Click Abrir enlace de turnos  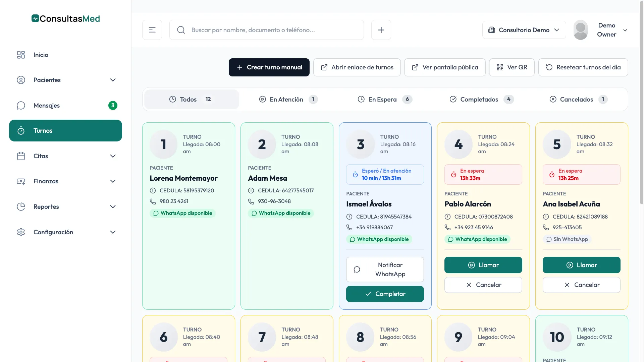[x=357, y=67]
